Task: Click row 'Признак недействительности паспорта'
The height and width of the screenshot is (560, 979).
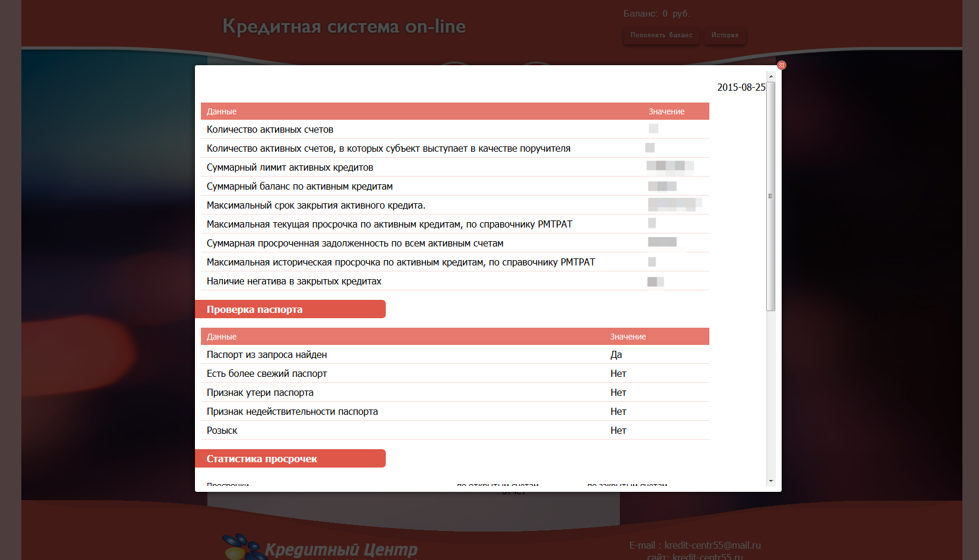Action: tap(455, 411)
